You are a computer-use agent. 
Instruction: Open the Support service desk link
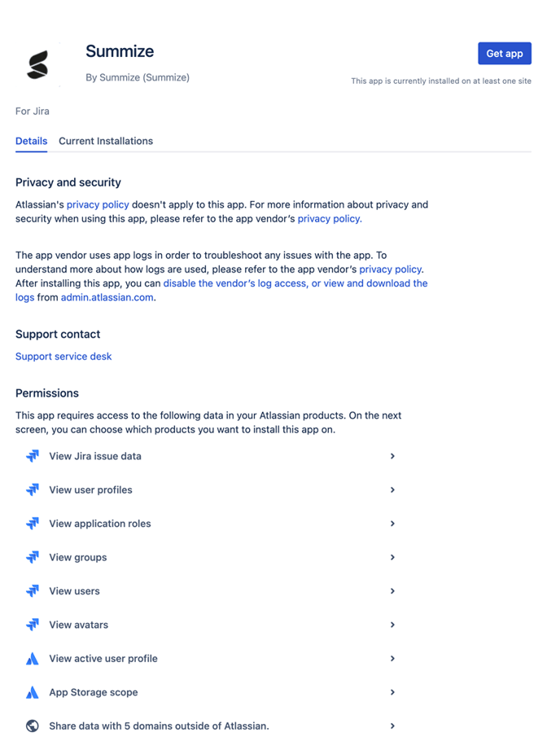click(x=63, y=356)
